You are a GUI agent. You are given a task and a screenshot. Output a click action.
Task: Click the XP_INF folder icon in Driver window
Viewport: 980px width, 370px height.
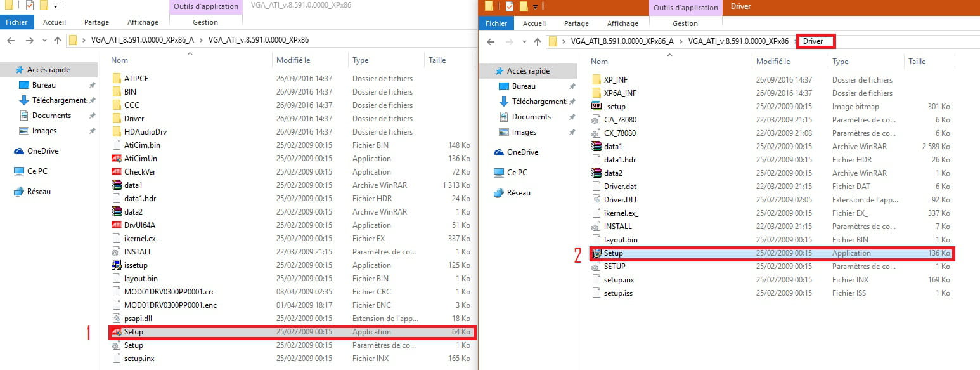tap(596, 80)
